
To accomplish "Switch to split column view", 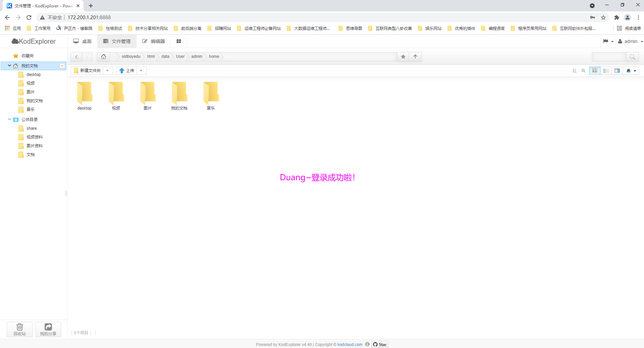I will [x=617, y=71].
